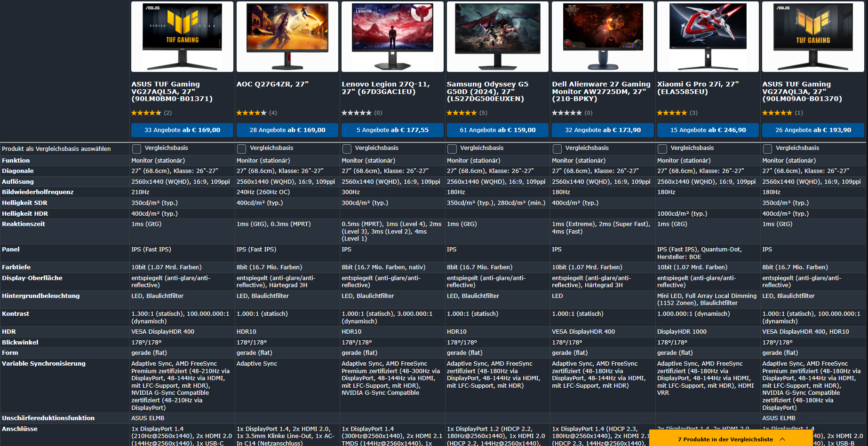Image resolution: width=868 pixels, height=446 pixels.
Task: Open the Dell Alienware AW2725DM product image
Action: (x=603, y=37)
